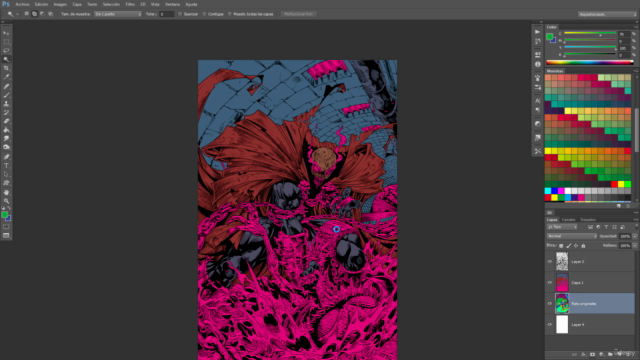Choose the Add to selection mode icon
This screenshot has width=640, height=360.
(34, 14)
